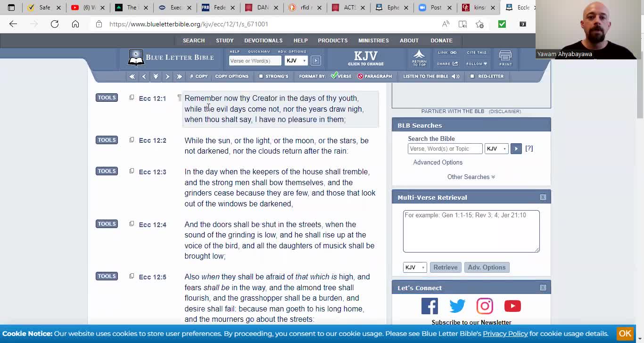Image resolution: width=644 pixels, height=343 pixels.
Task: Open the Instagram icon
Action: pyautogui.click(x=485, y=306)
